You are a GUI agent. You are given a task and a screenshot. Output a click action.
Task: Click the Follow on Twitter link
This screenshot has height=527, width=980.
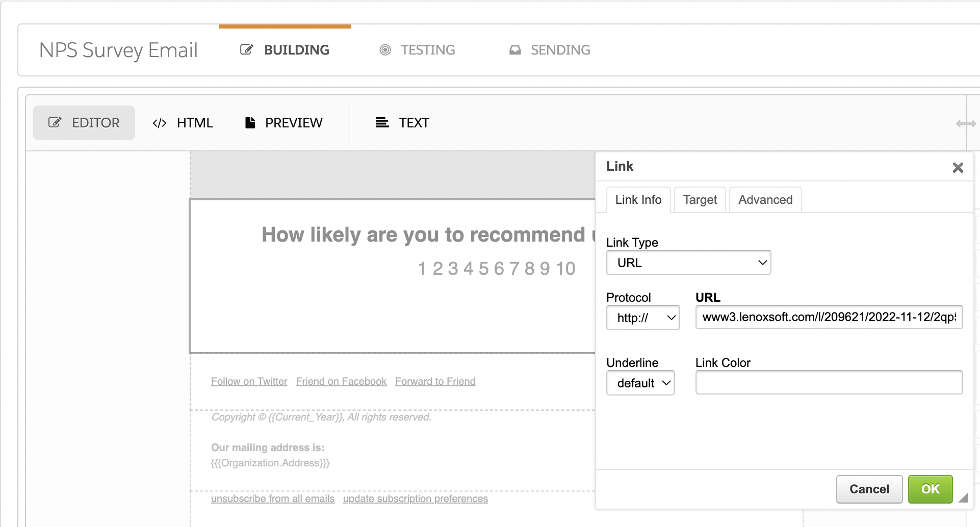tap(249, 381)
